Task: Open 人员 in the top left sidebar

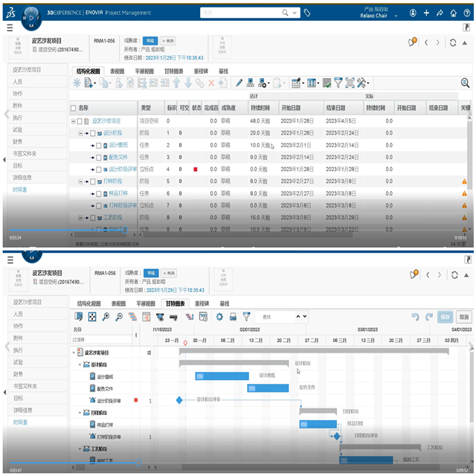Action: [x=17, y=82]
